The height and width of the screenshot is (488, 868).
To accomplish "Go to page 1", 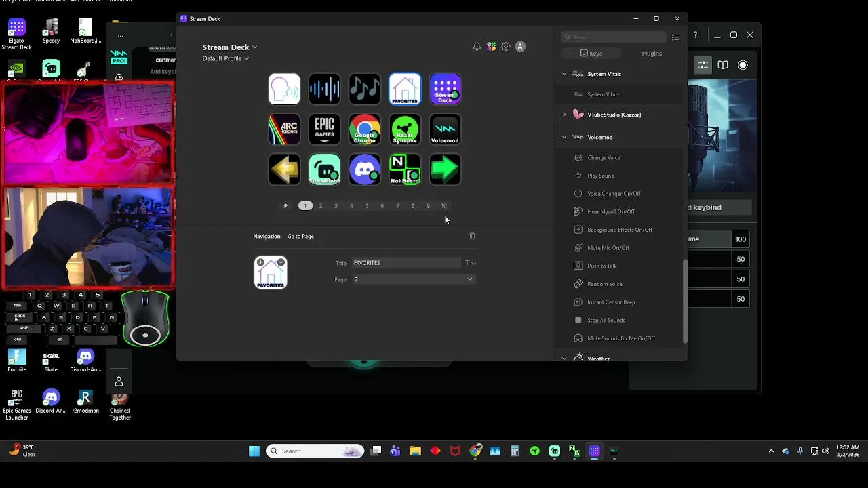I will pyautogui.click(x=305, y=206).
